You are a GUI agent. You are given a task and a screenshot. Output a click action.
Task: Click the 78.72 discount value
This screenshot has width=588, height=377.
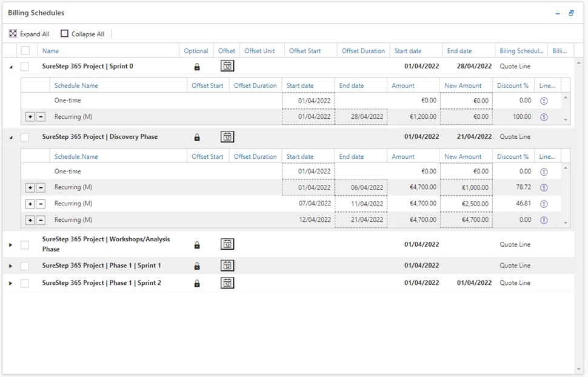tap(523, 187)
